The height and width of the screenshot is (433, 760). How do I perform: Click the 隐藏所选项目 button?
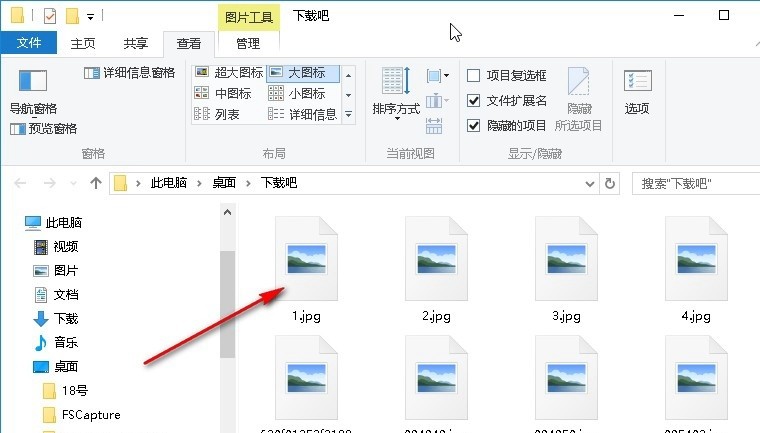click(578, 99)
